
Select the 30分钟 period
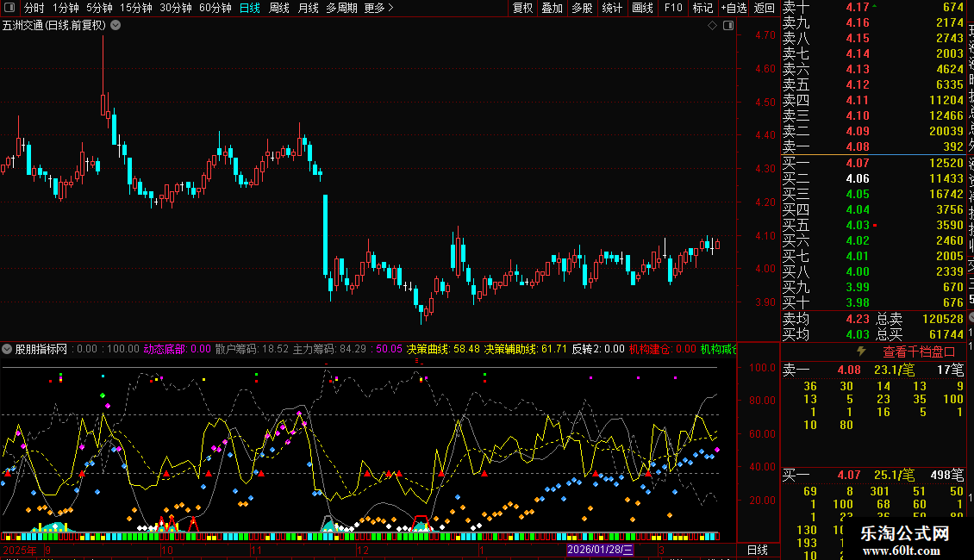pyautogui.click(x=176, y=8)
